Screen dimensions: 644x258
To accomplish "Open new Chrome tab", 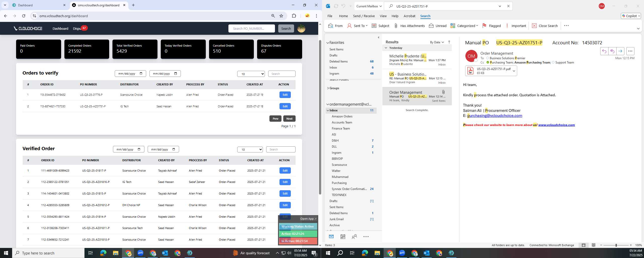I will 133,5.
